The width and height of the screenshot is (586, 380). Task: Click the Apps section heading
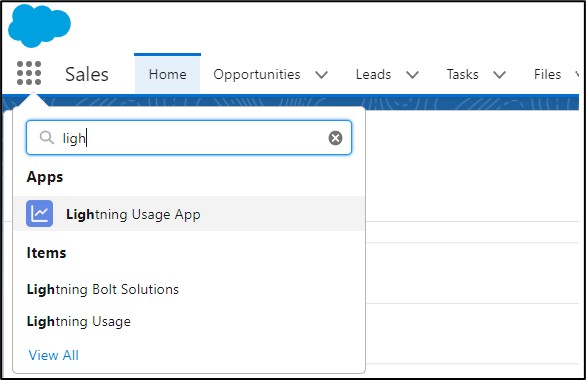45,177
